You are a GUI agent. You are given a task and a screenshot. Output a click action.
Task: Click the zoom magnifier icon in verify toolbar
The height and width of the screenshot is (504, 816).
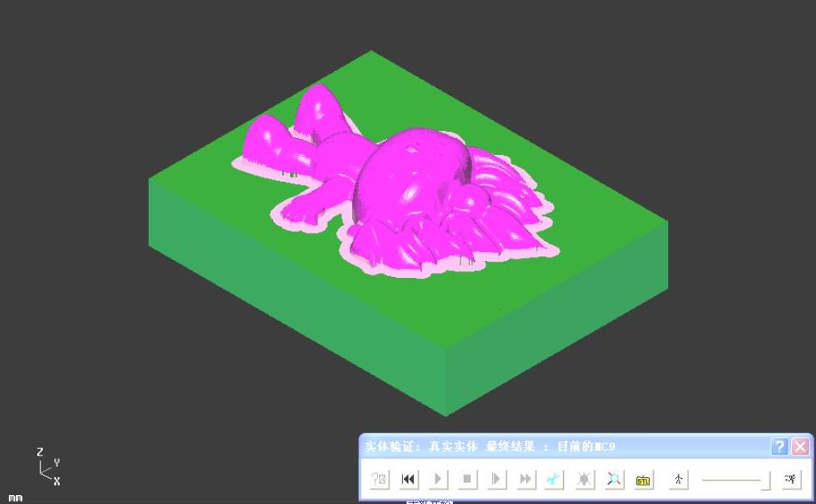(613, 479)
